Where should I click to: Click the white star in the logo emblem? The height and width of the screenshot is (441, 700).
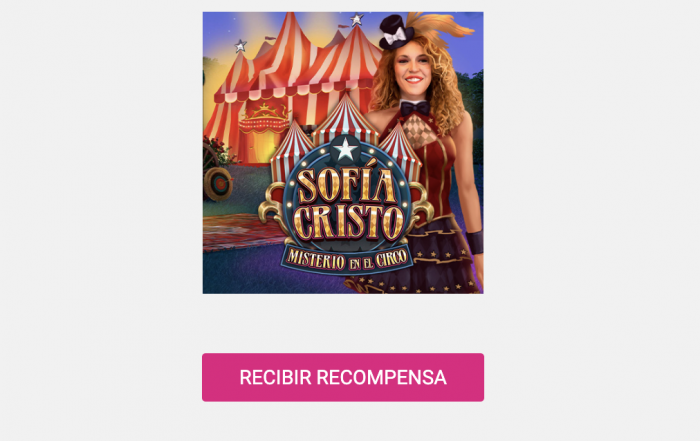coord(345,150)
